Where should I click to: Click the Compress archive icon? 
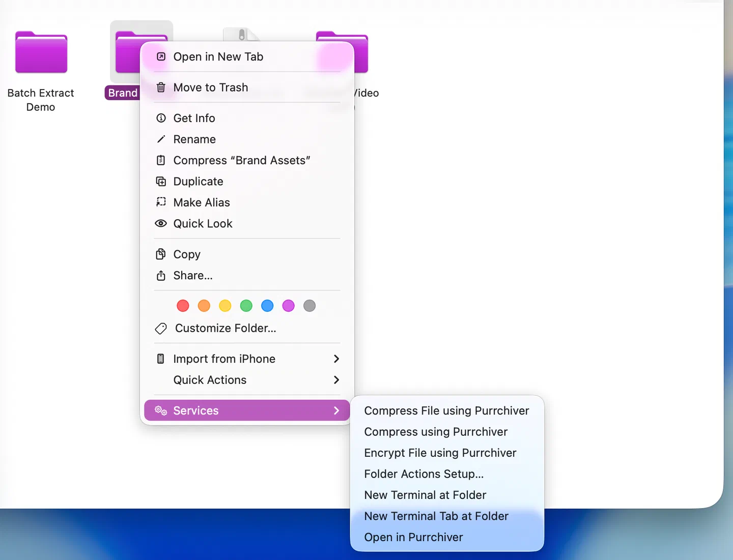(x=161, y=160)
